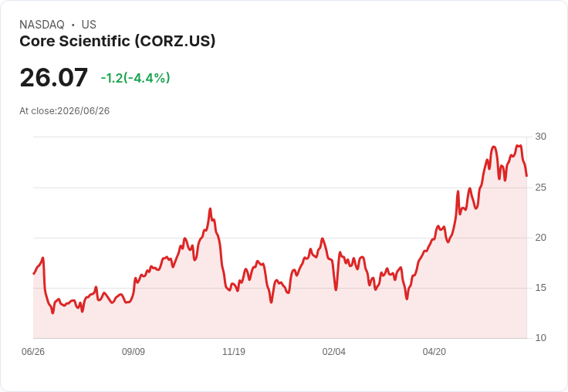The image size is (568, 392).
Task: Click the November price spike near 23
Action: 210,208
